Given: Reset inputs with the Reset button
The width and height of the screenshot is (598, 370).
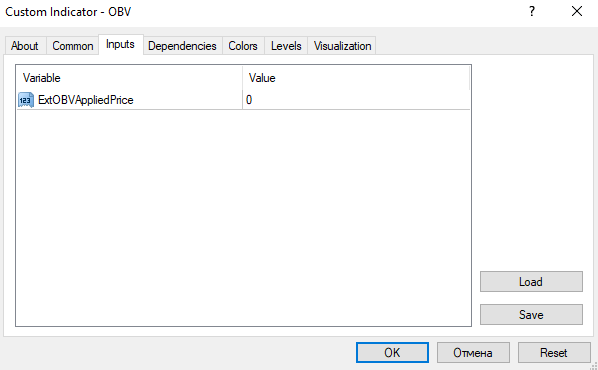Looking at the screenshot, I should [x=554, y=352].
